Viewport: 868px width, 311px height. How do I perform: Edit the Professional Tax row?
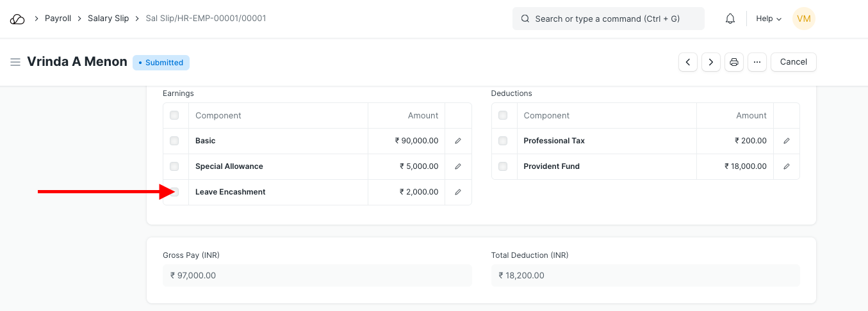click(x=787, y=141)
